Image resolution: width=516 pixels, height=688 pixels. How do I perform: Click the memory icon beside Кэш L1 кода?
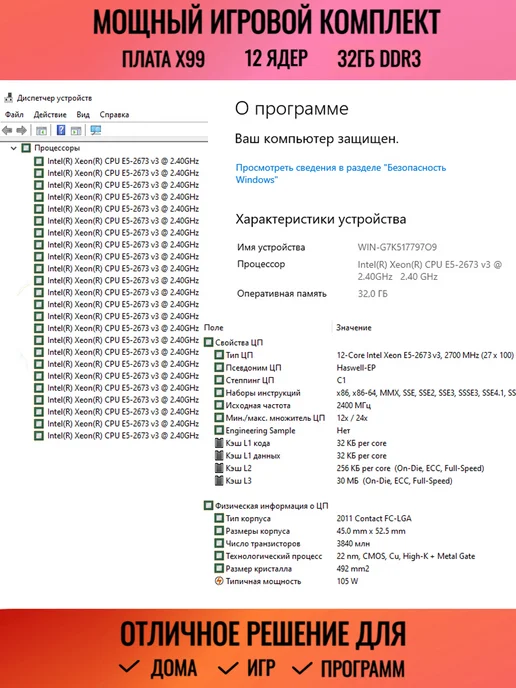click(x=219, y=443)
